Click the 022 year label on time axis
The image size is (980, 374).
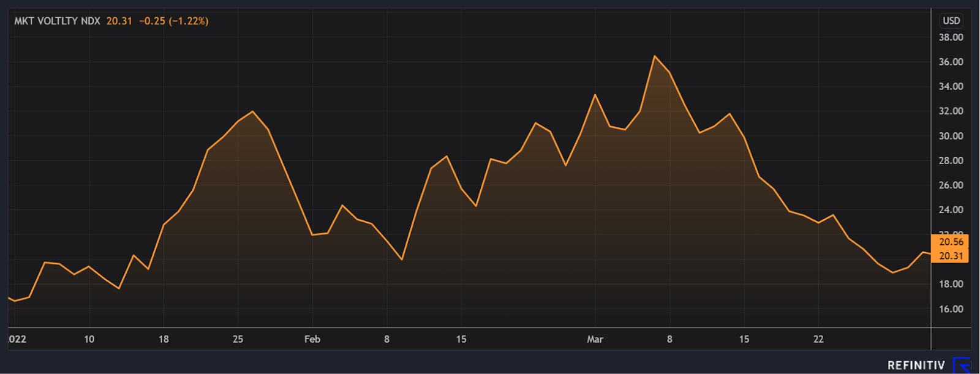coord(17,339)
